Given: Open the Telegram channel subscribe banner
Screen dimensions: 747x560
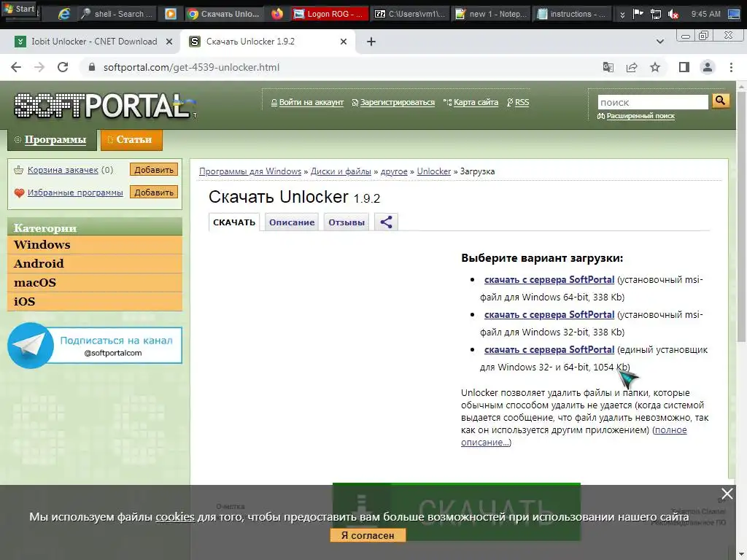Looking at the screenshot, I should click(95, 345).
